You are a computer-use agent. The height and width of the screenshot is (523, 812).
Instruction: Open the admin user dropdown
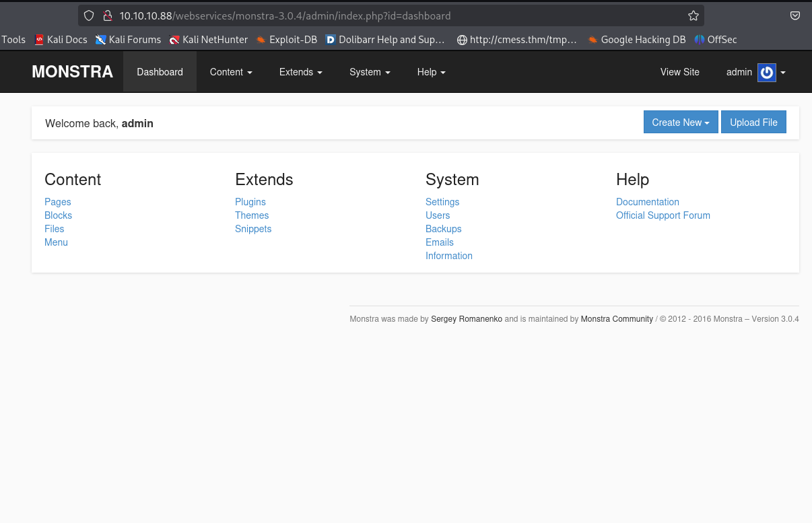pos(756,72)
